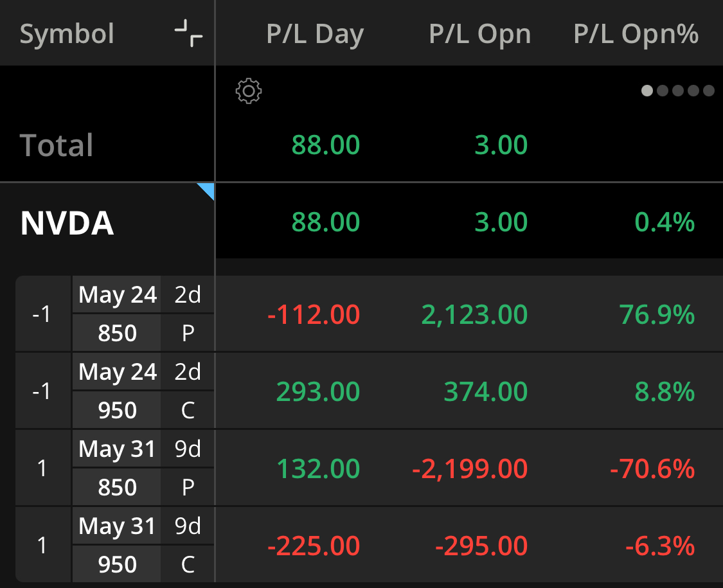Click the collapse corners icon beside Symbol
723x588 pixels.
188,33
